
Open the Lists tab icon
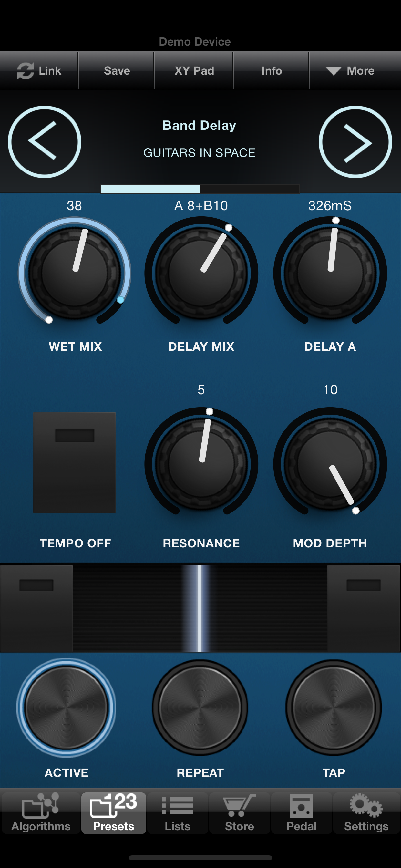coord(177,806)
